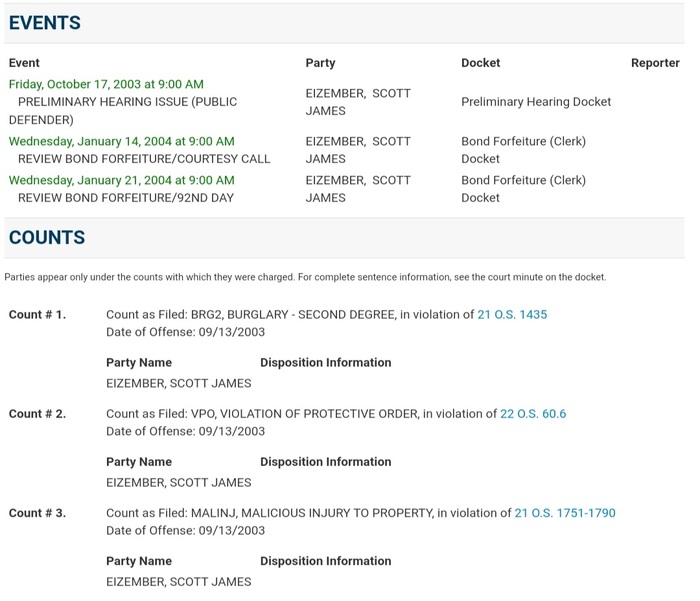Select the Wednesday, January 14, 2004 event date

tap(121, 141)
